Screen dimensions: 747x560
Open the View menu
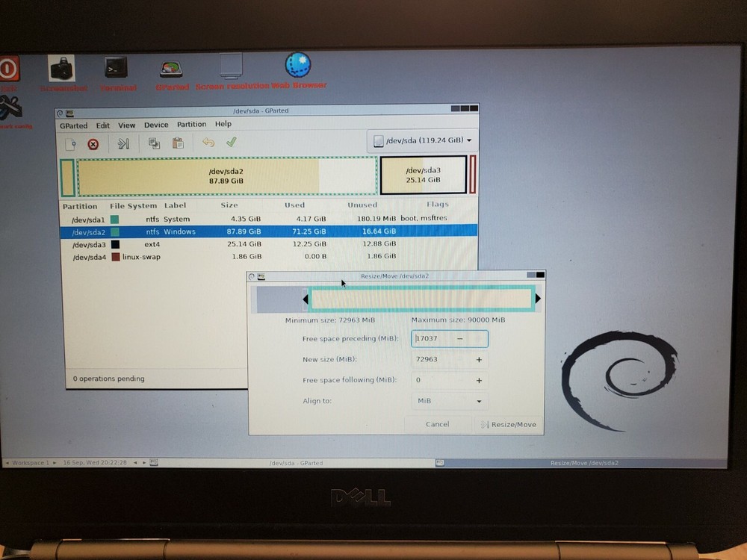pyautogui.click(x=126, y=125)
